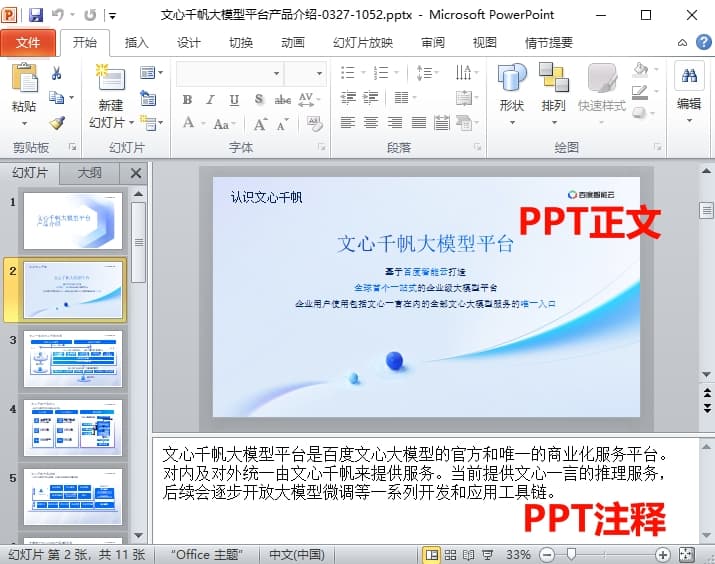Close the slides thumbnail pane
The image size is (715, 564).
(135, 173)
